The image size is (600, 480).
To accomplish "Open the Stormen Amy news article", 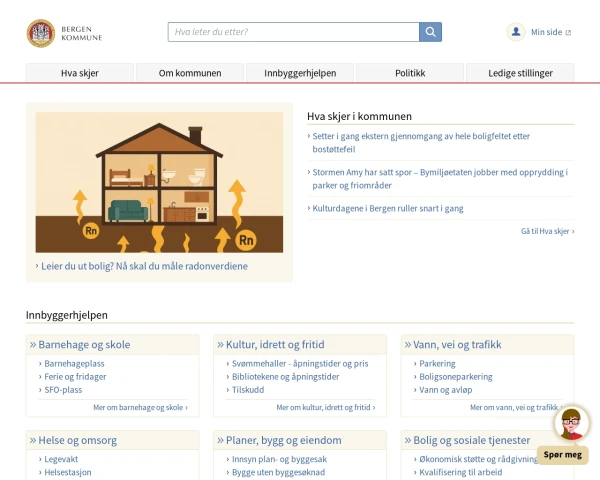I will pos(440,179).
